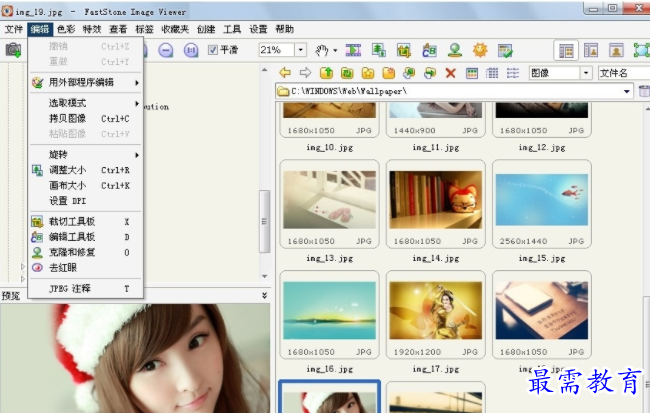Click the zoom out magnifier icon
This screenshot has width=650, height=413.
(x=166, y=51)
